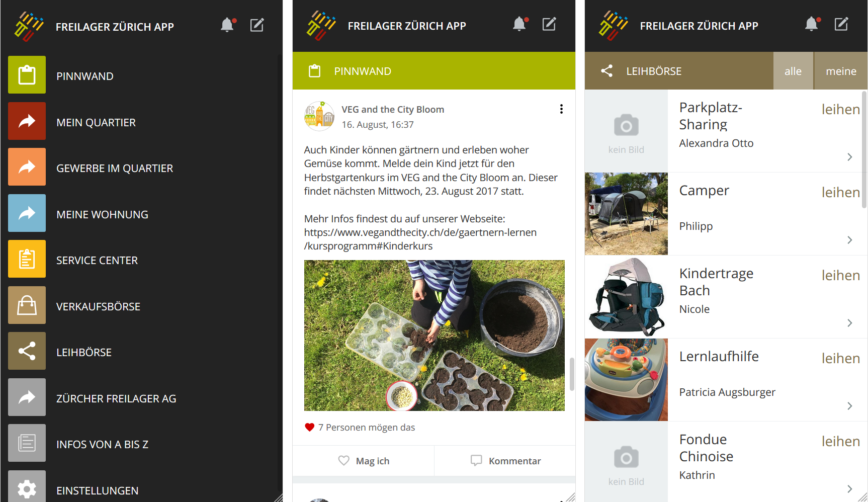Click the Infos von A bis Z icon
This screenshot has width=868, height=502.
coord(27,443)
